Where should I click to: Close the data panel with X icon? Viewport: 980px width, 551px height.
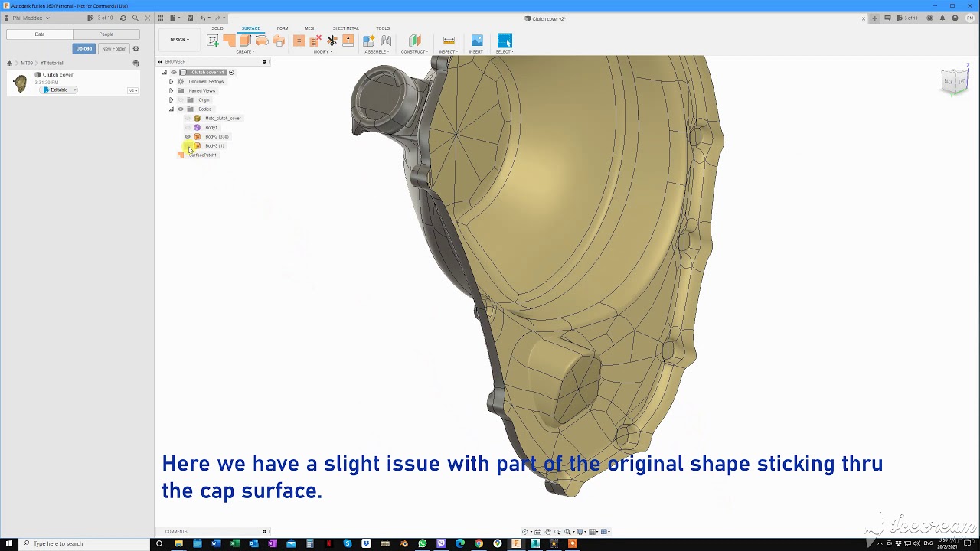click(x=148, y=18)
